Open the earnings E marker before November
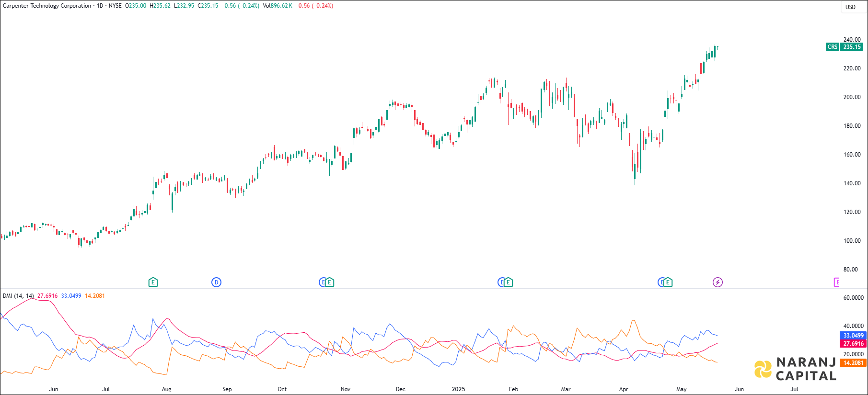Image resolution: width=868 pixels, height=395 pixels. point(329,282)
